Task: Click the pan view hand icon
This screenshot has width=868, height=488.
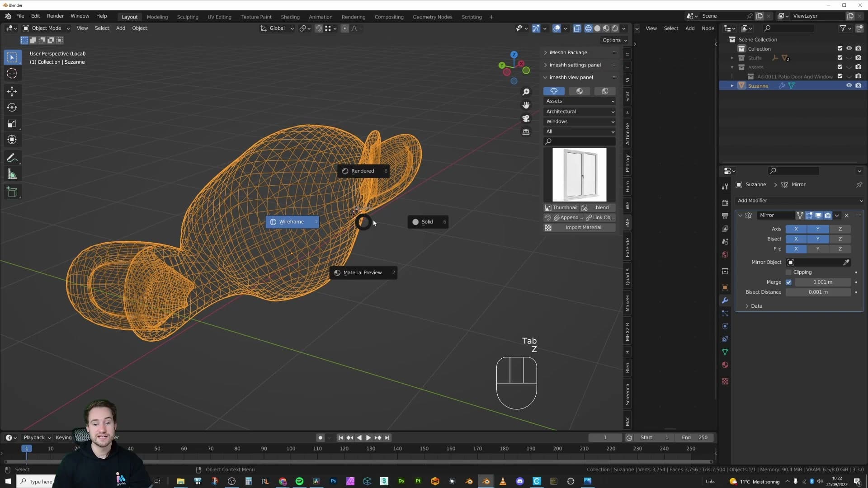Action: click(526, 105)
